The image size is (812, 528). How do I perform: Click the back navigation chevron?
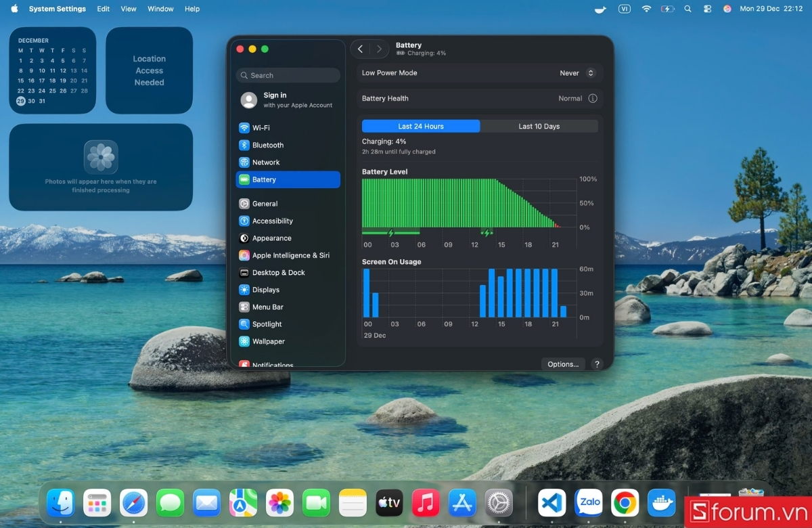(x=360, y=49)
